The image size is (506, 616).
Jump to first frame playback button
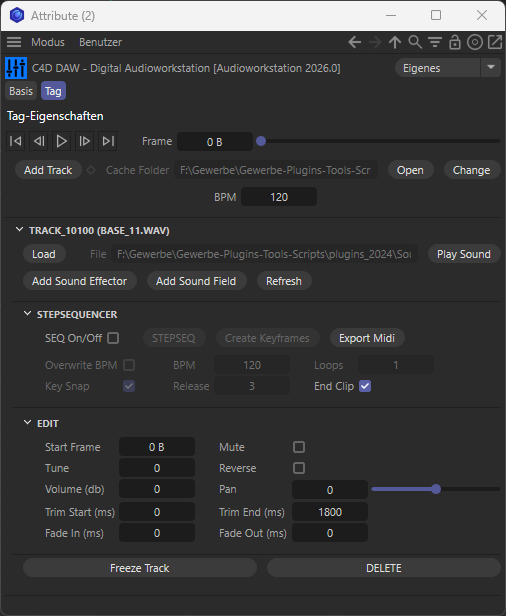pyautogui.click(x=16, y=141)
